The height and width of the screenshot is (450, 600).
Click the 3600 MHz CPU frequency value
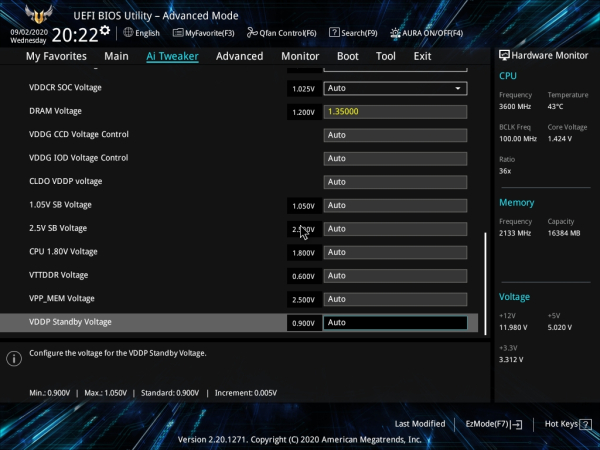pos(515,107)
